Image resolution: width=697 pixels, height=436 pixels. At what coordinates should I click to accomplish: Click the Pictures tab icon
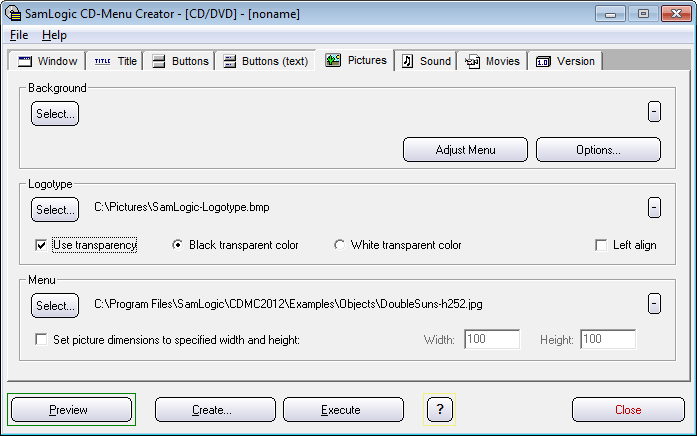click(x=333, y=60)
